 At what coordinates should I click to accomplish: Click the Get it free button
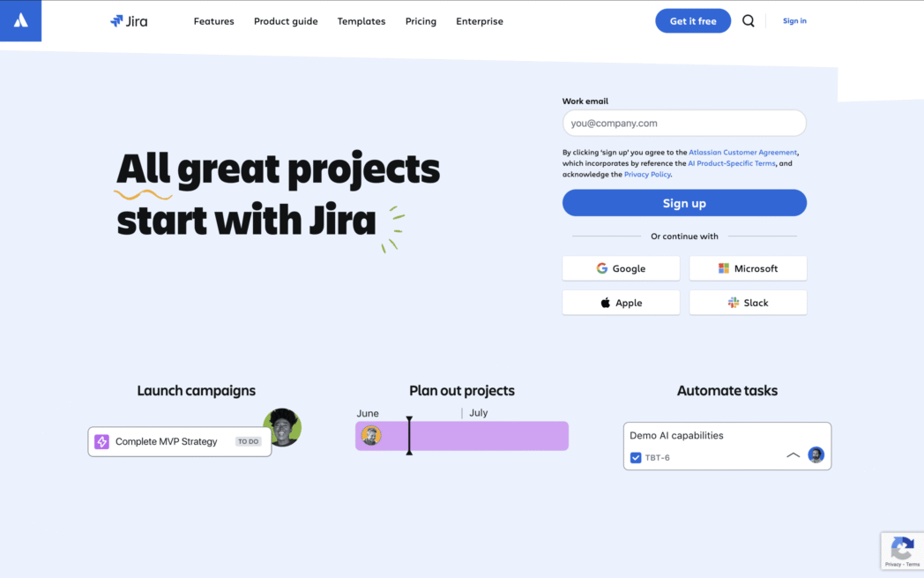(693, 20)
